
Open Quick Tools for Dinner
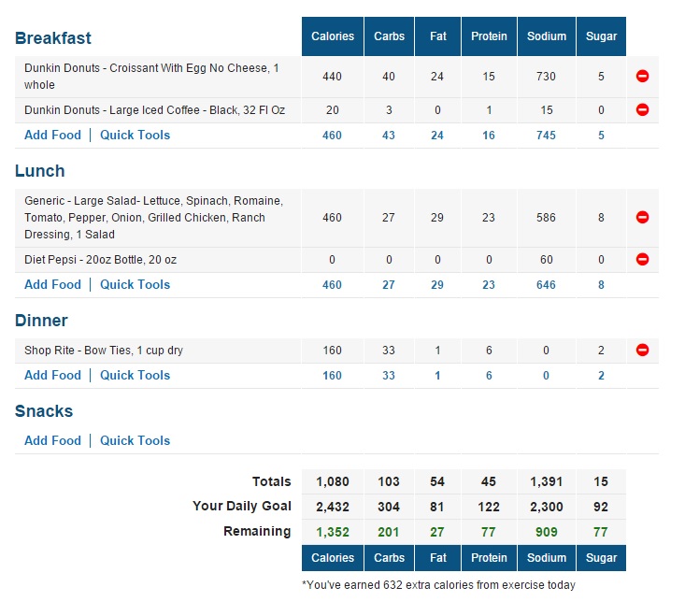point(135,376)
